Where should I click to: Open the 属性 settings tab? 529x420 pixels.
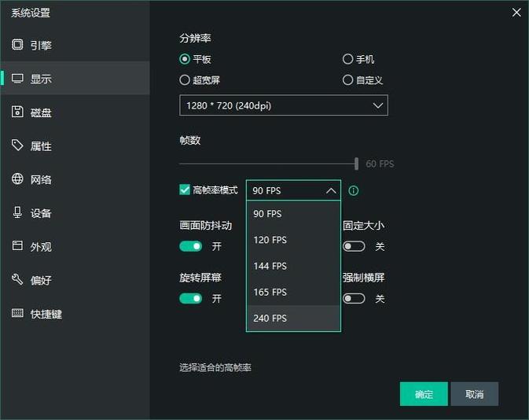[x=75, y=146]
